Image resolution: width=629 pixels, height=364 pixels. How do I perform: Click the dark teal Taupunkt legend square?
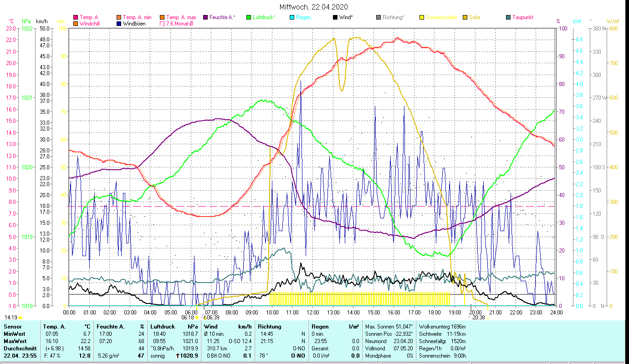tap(508, 18)
